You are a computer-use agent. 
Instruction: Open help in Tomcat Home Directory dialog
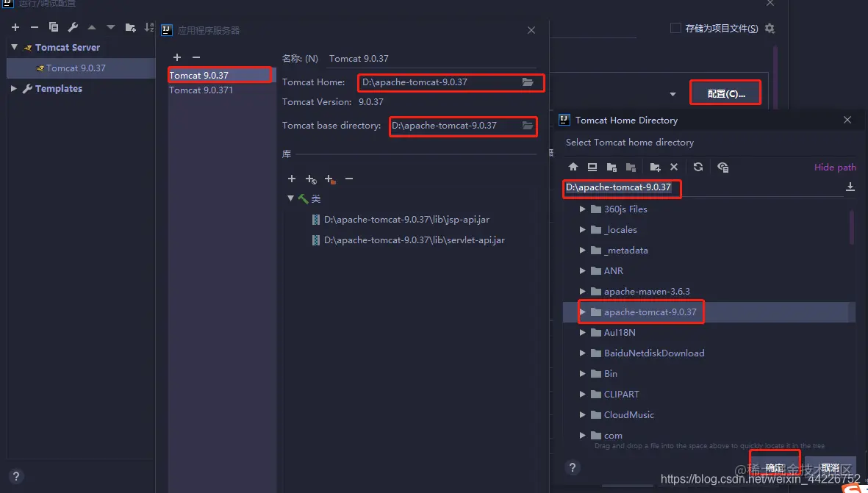click(573, 467)
